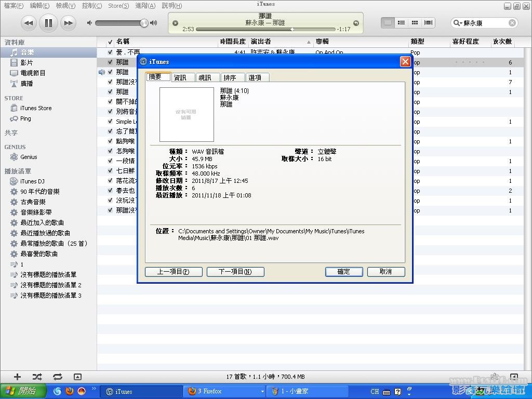The height and width of the screenshot is (399, 532).
Task: Open the 沒有標題的播放清單 2 playlist
Action: (x=48, y=285)
